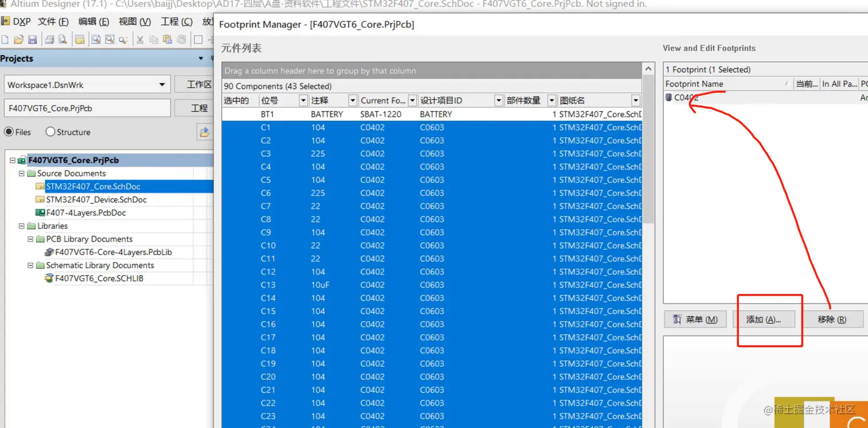
Task: Open the 部件数量 column filter dropdown
Action: 552,101
